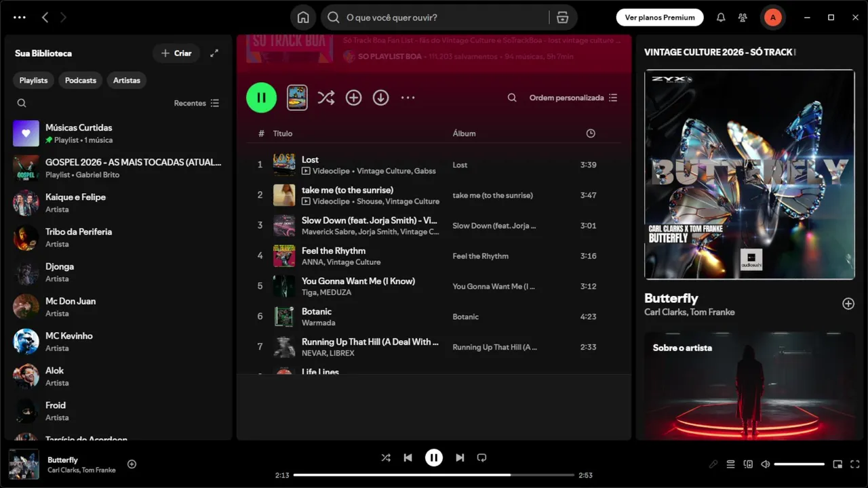Toggle shuffle in player controls
Viewport: 868px width, 488px height.
point(386,457)
